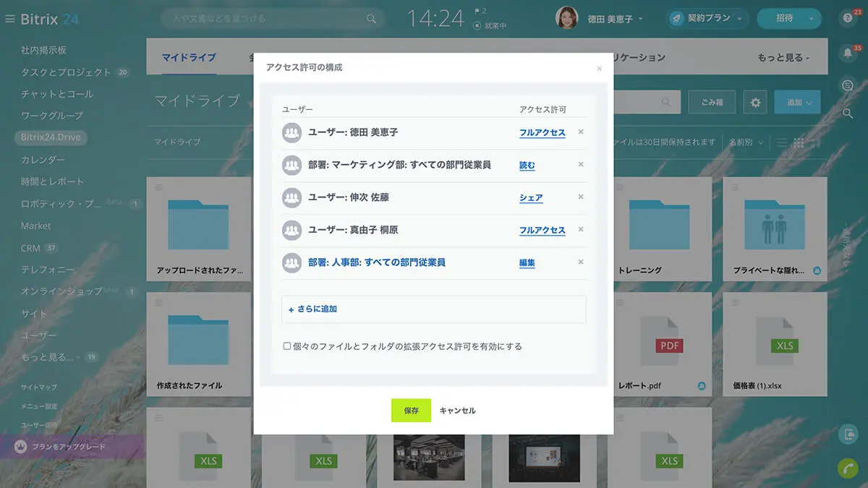Open 作成されたファイル folder
This screenshot has width=868, height=488.
[197, 345]
